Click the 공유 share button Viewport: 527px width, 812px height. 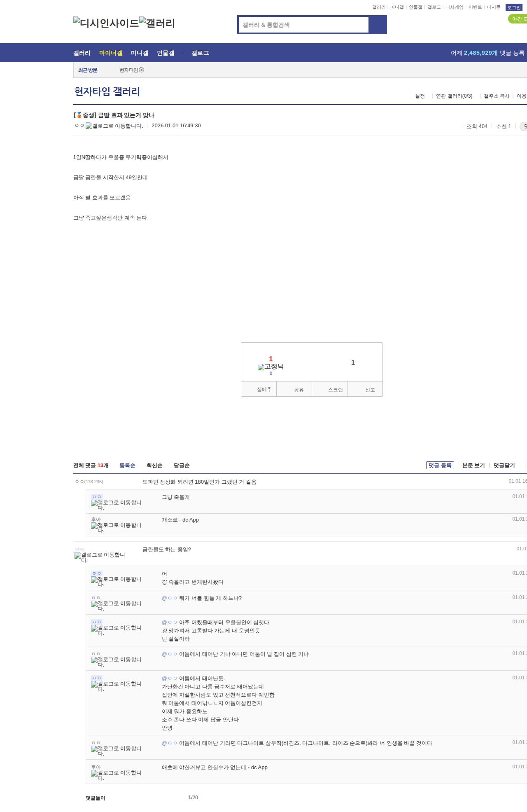(294, 389)
